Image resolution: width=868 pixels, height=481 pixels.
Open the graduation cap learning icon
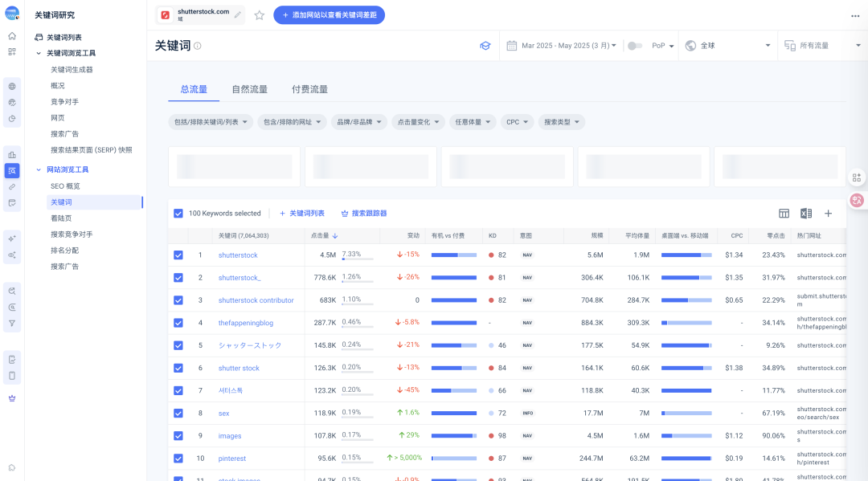(485, 46)
